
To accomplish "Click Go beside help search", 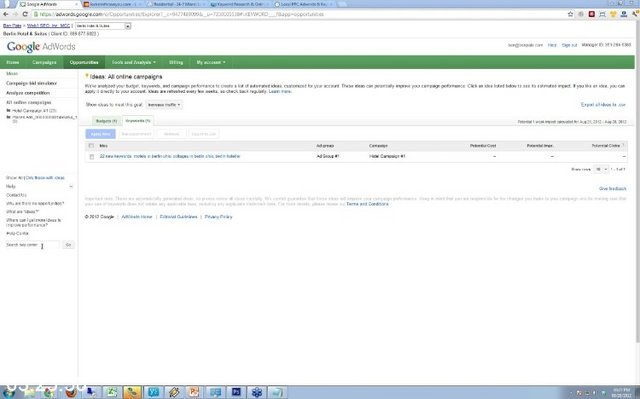I will tap(68, 245).
